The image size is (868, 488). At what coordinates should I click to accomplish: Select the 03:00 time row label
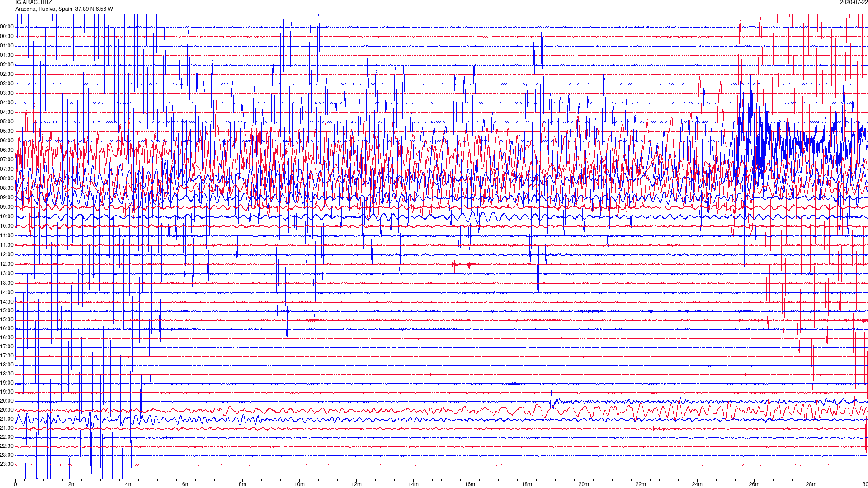coord(7,84)
